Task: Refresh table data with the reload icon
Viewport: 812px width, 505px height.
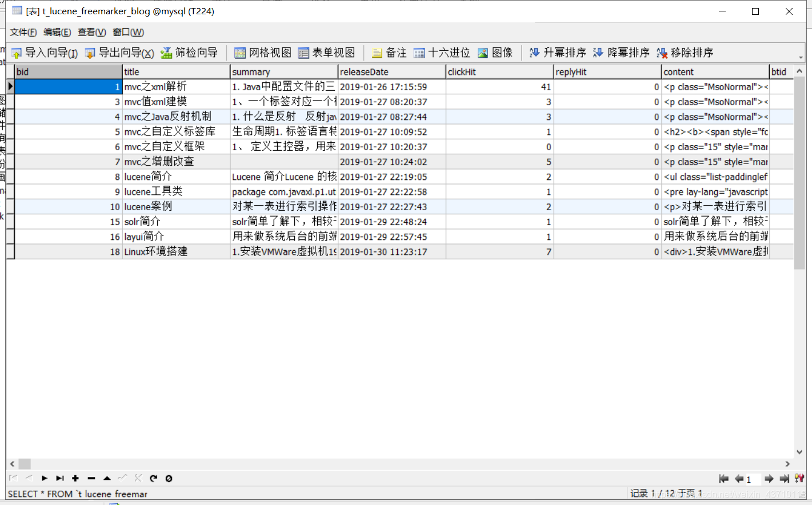Action: coord(153,478)
